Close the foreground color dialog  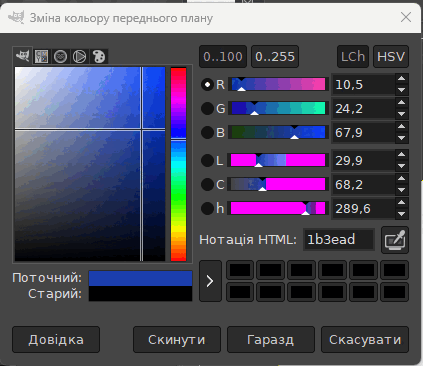(406, 17)
